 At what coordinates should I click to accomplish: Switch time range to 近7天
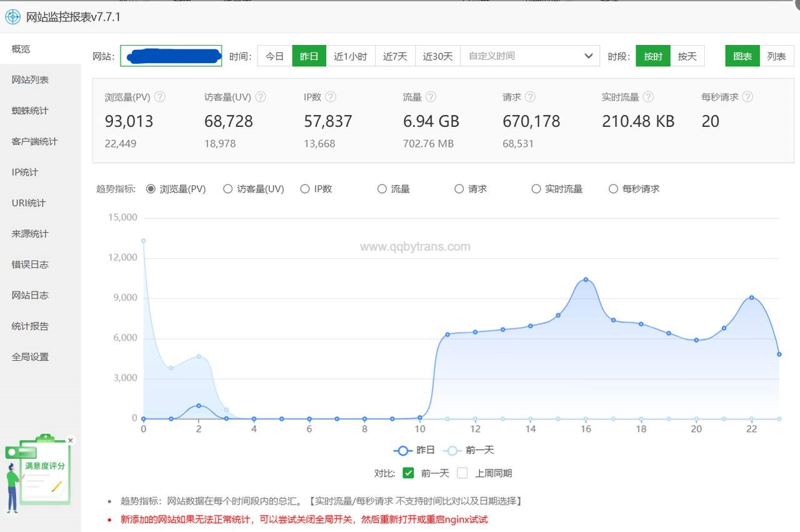(395, 56)
